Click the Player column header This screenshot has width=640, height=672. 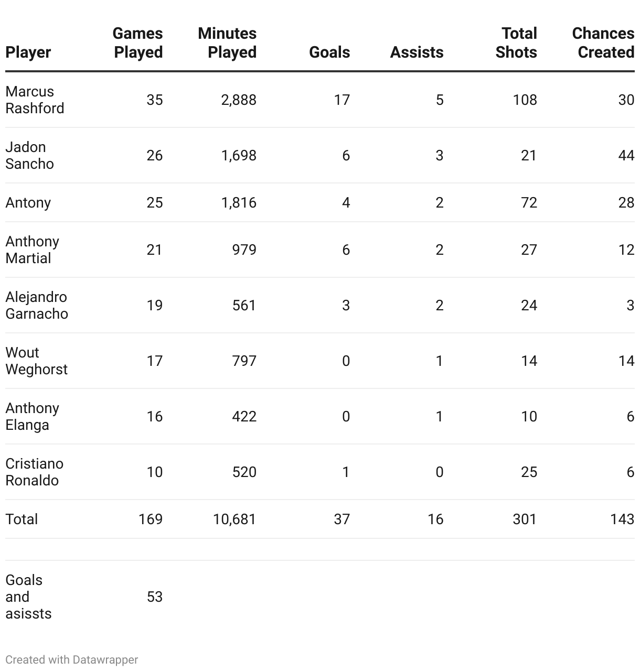click(28, 52)
